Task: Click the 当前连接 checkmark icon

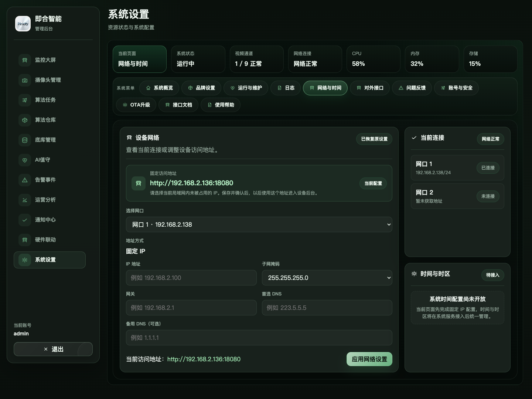Action: 414,138
